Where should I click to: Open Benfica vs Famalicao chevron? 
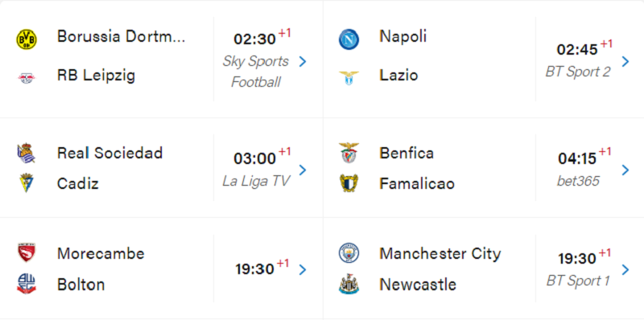625,170
